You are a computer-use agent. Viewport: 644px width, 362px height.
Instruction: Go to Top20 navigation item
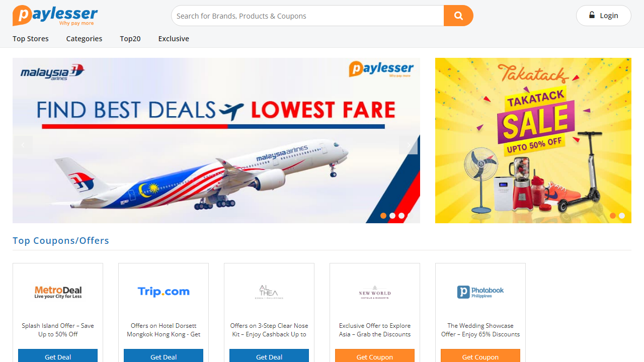click(x=130, y=39)
